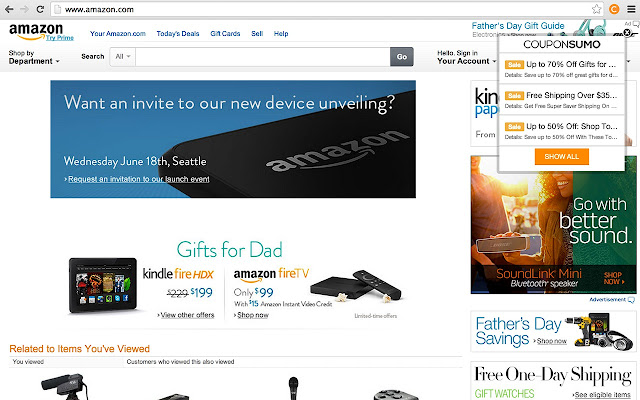Reload the page with refresh icon

(x=40, y=9)
